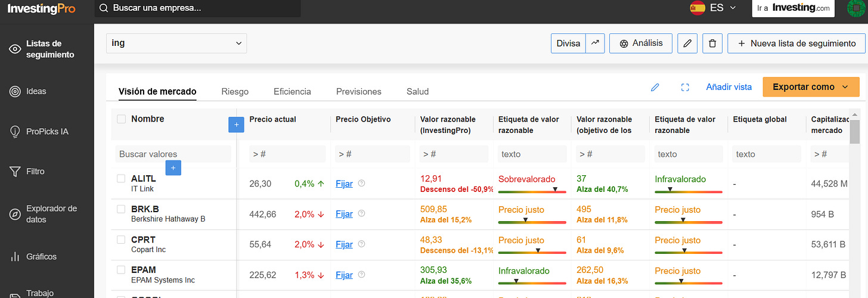Viewport: 868px width, 298px height.
Task: Click the 442,66 price cell
Action: pyautogui.click(x=263, y=214)
